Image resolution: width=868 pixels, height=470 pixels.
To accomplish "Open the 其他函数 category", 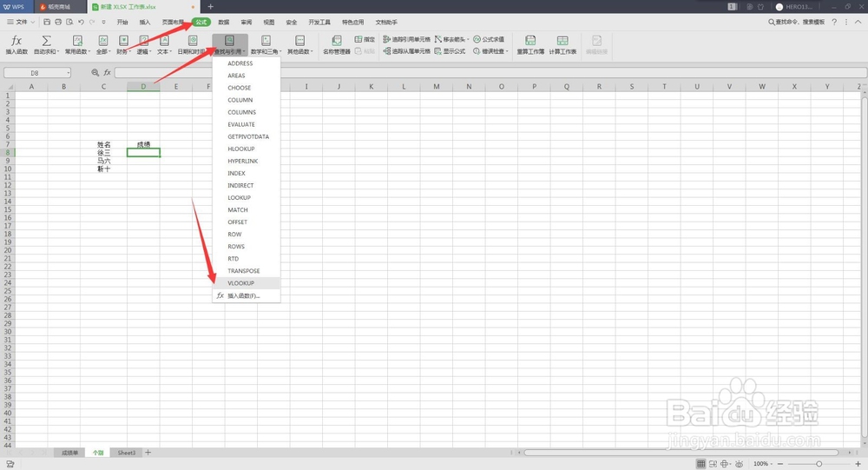I will pyautogui.click(x=300, y=44).
